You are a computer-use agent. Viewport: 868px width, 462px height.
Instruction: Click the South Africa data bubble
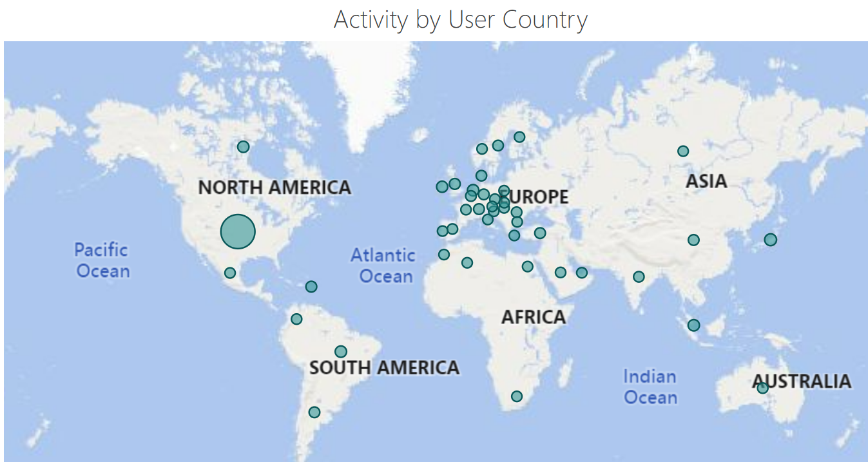(517, 396)
